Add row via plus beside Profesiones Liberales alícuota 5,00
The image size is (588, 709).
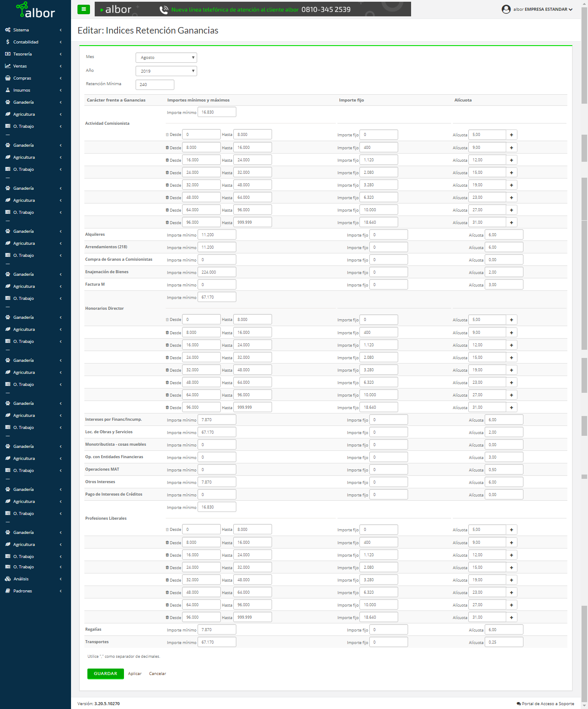pos(511,530)
